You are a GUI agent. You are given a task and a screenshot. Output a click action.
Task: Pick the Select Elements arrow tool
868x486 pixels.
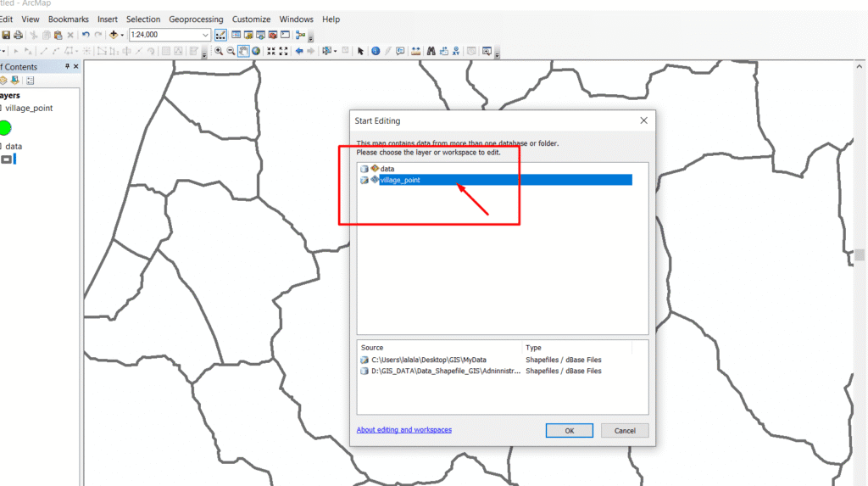coord(360,52)
